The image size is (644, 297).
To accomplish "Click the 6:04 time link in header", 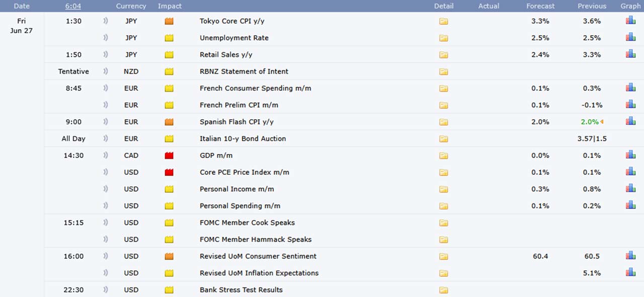I will [x=73, y=6].
